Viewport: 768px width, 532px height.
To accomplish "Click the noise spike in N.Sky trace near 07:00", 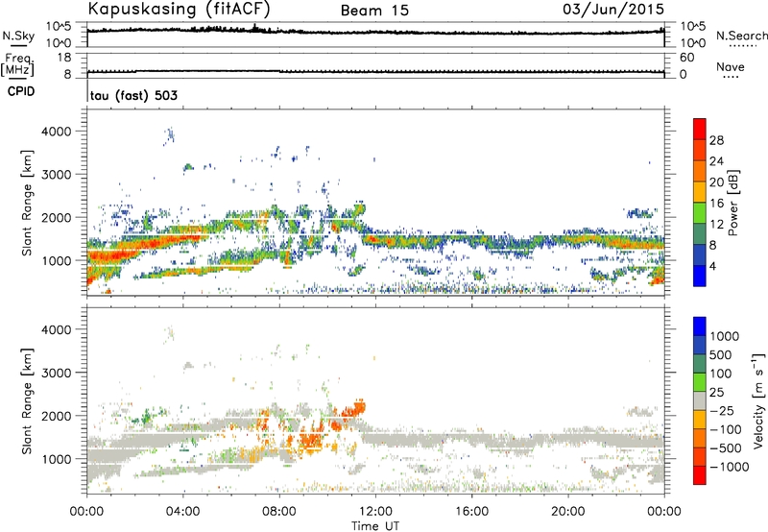I will (x=254, y=27).
